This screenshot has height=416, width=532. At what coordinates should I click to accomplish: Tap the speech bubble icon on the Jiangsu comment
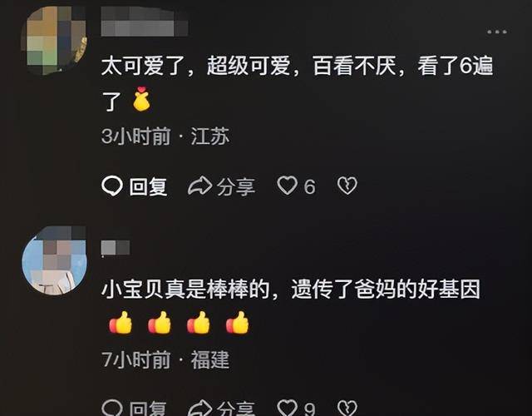111,186
